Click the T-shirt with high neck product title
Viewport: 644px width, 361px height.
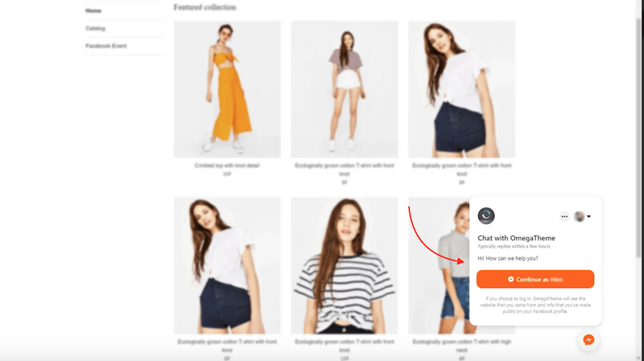[x=461, y=346]
